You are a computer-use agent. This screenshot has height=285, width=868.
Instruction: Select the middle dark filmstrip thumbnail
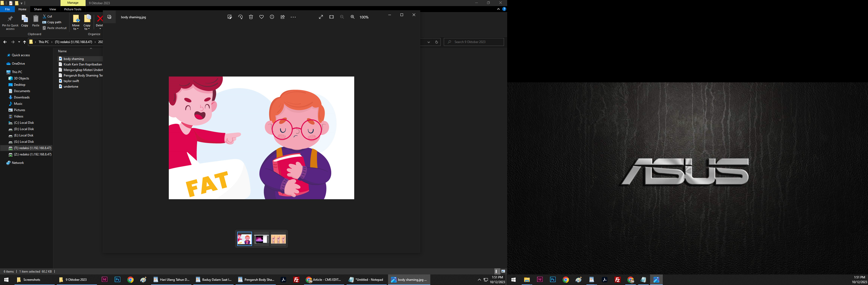click(x=262, y=239)
